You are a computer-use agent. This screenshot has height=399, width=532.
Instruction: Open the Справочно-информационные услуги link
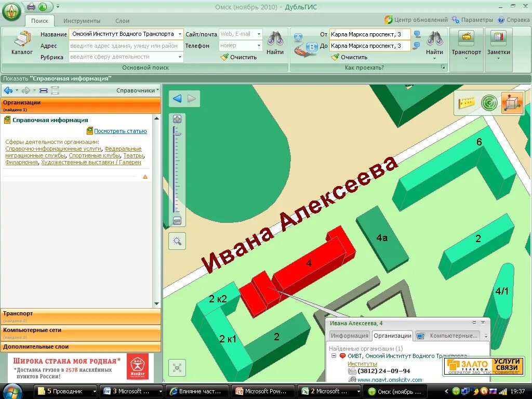click(54, 149)
